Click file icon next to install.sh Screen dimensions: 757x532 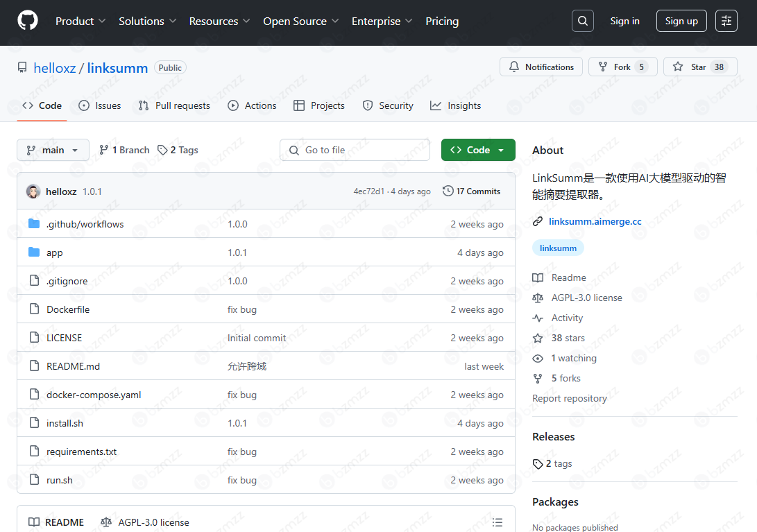pos(34,422)
